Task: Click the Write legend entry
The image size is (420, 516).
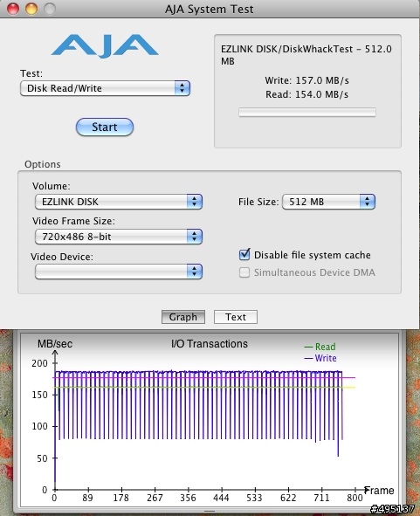Action: (320, 358)
